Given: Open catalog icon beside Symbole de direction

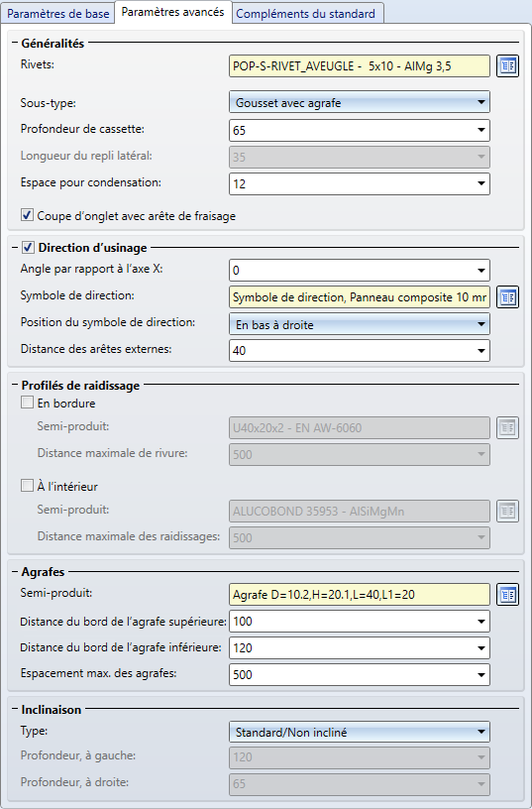Looking at the screenshot, I should (x=508, y=297).
